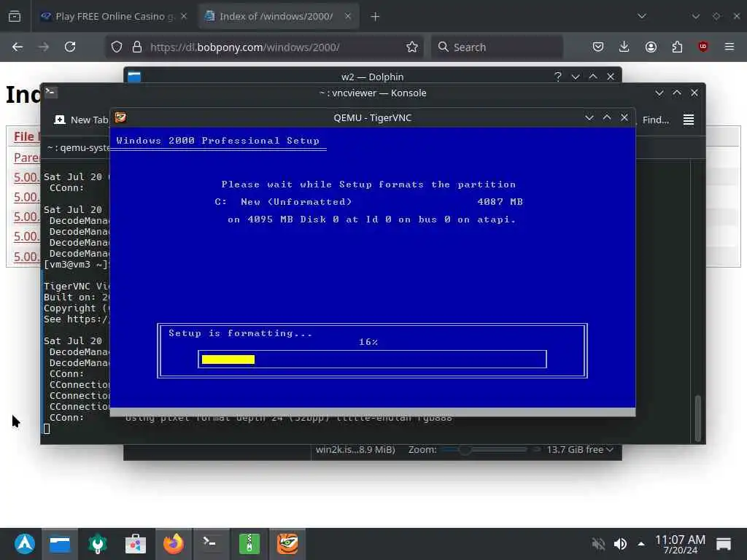Click TigerVNC icon in QEMU window titlebar
The image size is (747, 560).
coord(120,117)
